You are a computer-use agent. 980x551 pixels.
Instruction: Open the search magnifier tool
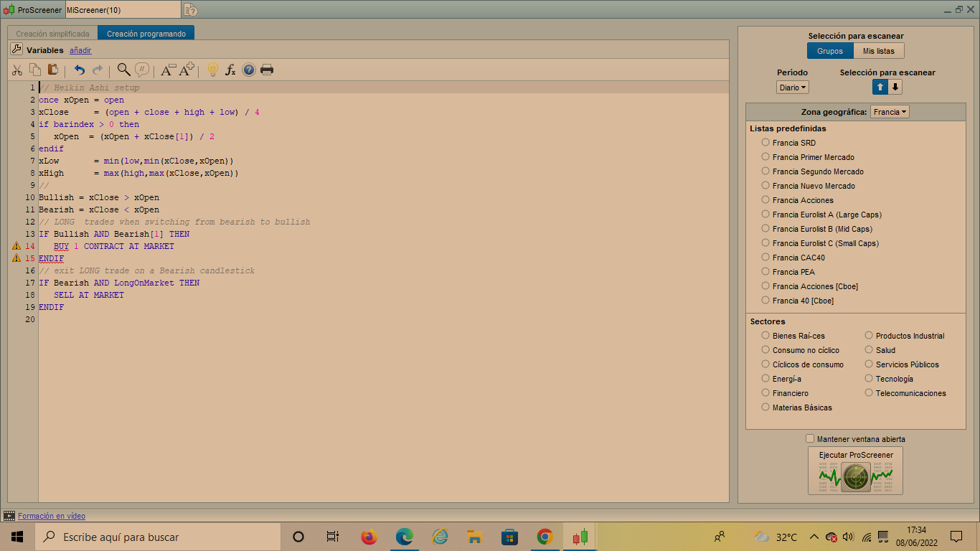tap(123, 70)
